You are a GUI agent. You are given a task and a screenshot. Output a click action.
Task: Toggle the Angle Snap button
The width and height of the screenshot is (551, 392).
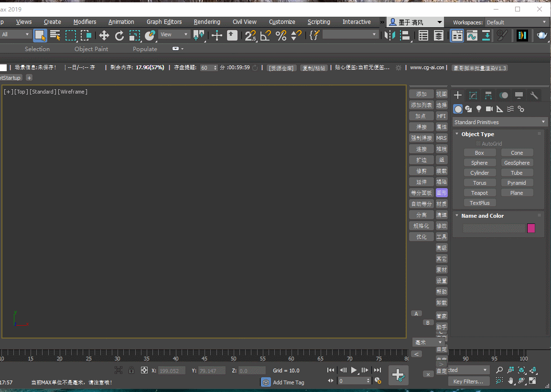pos(266,35)
